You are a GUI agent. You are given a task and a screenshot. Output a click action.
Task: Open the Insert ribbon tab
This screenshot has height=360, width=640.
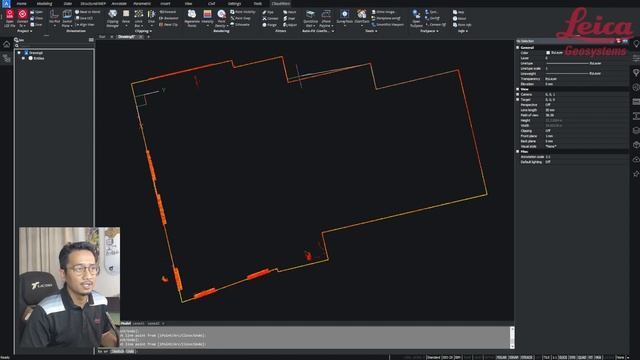(x=165, y=3)
